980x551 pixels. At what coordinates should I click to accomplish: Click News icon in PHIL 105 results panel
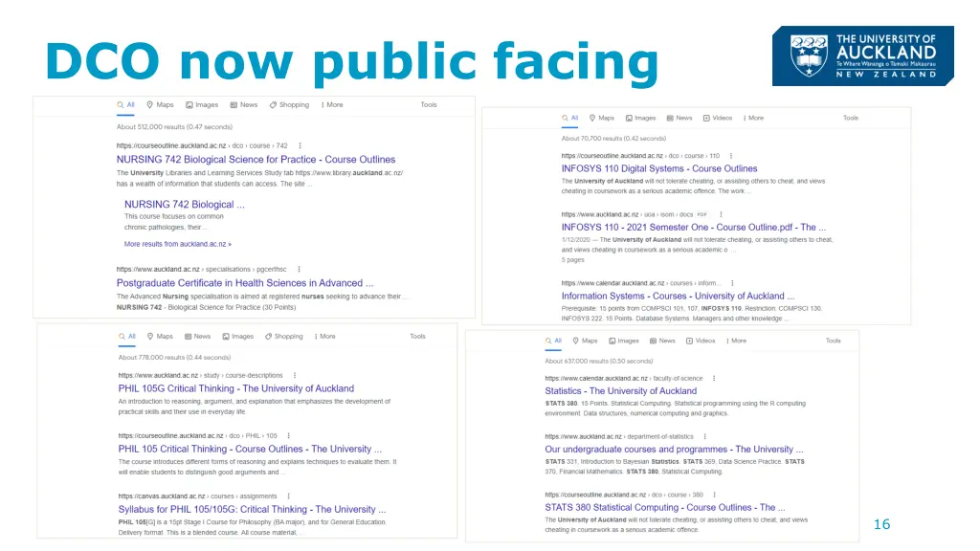coord(188,336)
